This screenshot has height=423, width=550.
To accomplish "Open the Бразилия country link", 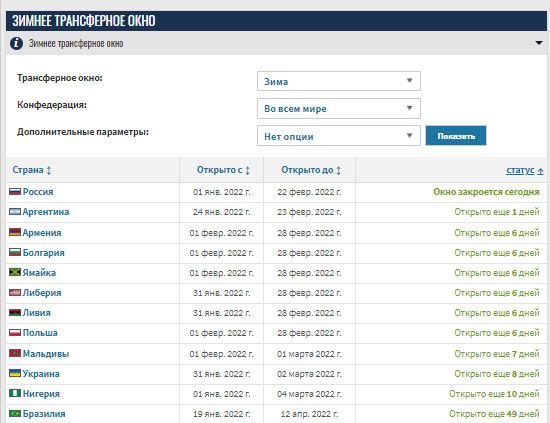I will (x=44, y=414).
